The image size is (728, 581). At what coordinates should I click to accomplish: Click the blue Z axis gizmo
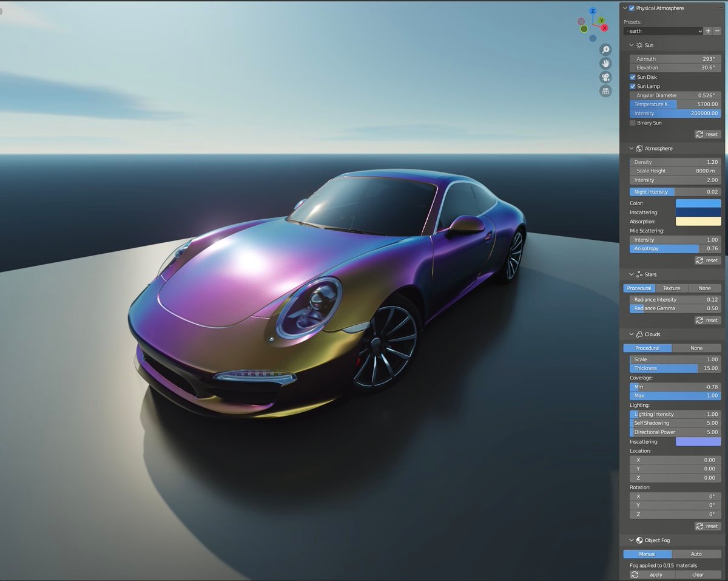point(593,11)
